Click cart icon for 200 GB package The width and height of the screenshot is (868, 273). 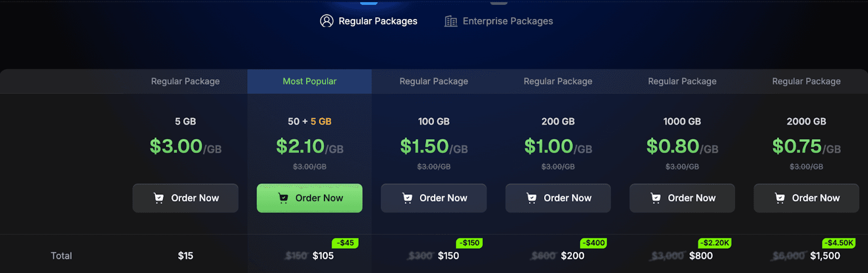(x=531, y=198)
